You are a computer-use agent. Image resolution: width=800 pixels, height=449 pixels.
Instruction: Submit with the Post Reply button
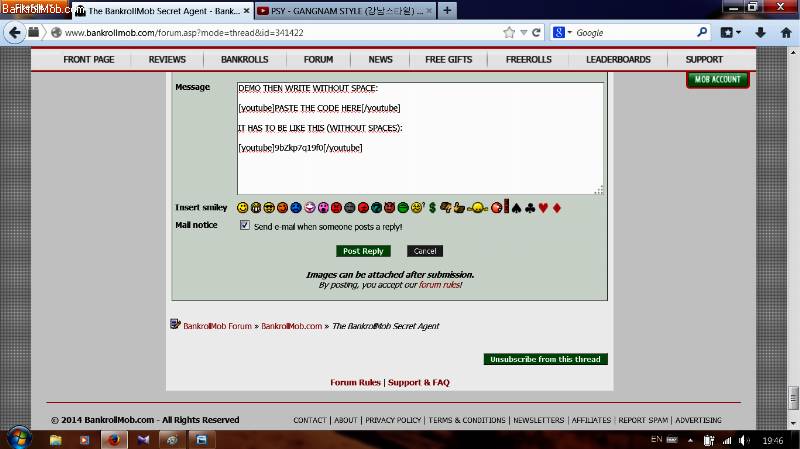pos(363,251)
